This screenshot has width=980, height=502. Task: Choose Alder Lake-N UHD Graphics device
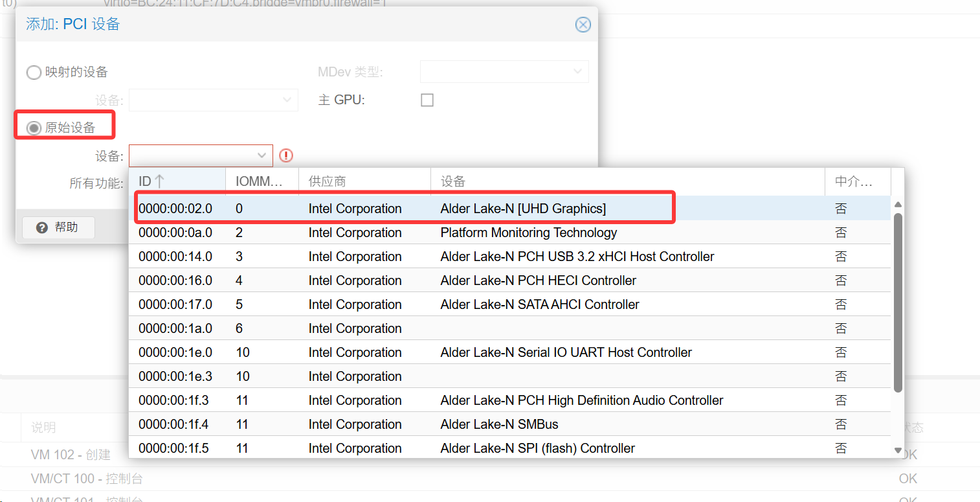click(523, 209)
